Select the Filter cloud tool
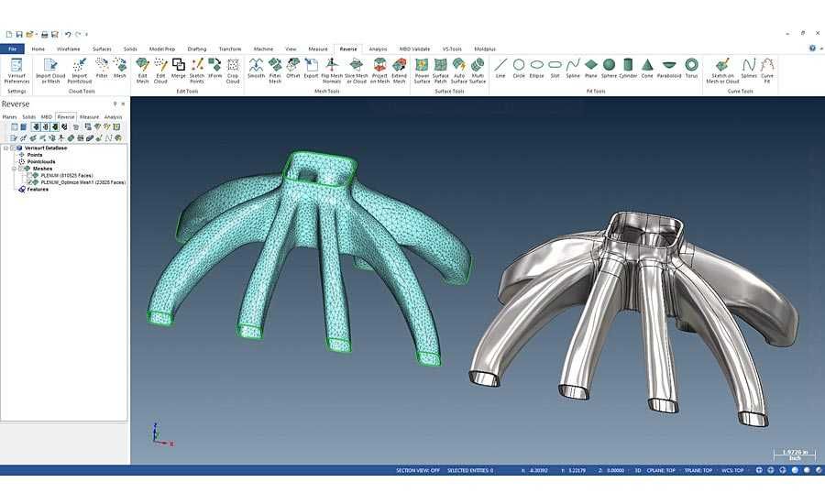Image resolution: width=825 pixels, height=504 pixels. coord(102,69)
